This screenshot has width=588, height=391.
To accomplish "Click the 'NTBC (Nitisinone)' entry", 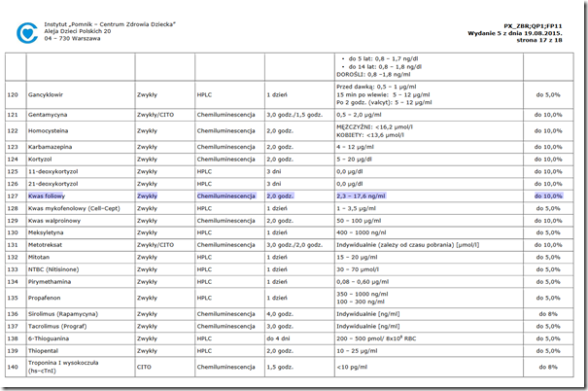I will pos(53,269).
